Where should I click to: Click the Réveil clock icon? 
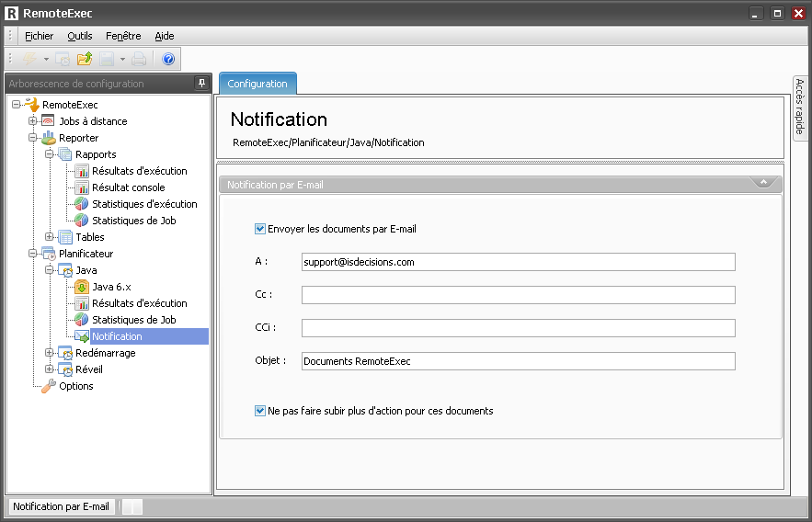click(x=65, y=369)
